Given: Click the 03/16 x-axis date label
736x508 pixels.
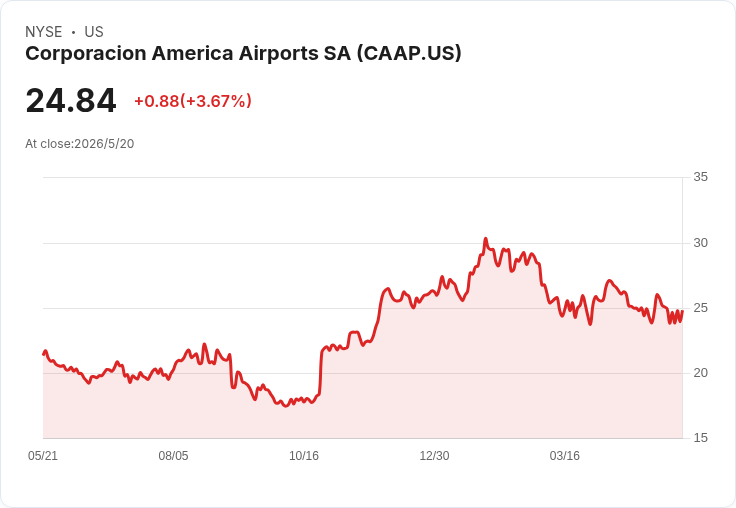Looking at the screenshot, I should [565, 455].
